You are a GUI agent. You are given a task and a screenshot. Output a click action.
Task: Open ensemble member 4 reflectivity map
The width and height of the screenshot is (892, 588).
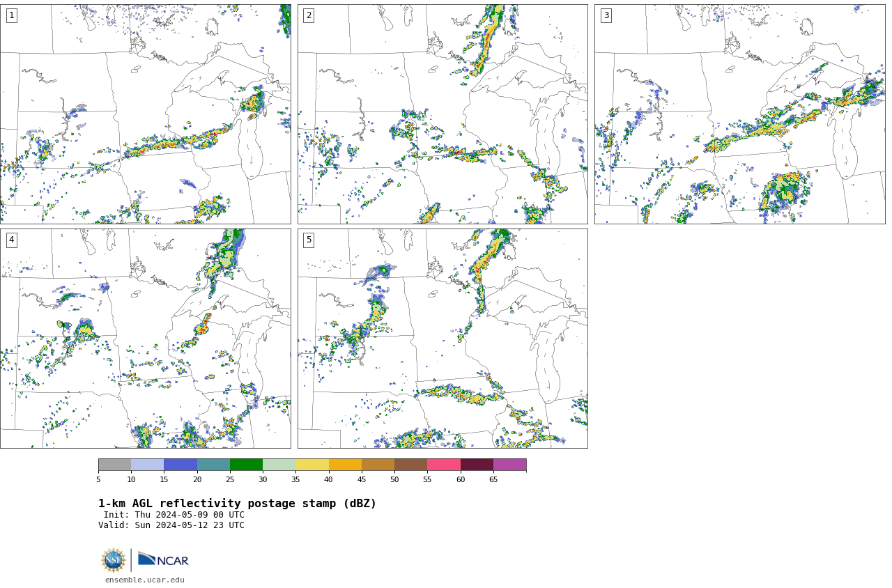146,339
